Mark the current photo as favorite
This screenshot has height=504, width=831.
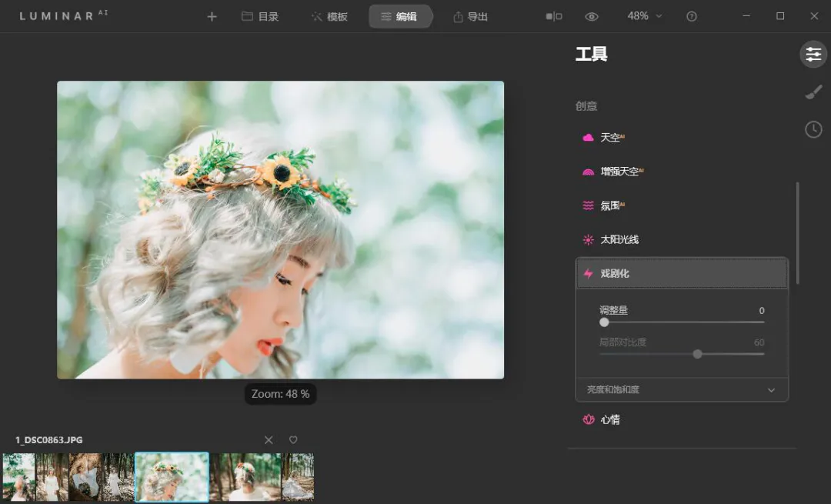point(292,439)
